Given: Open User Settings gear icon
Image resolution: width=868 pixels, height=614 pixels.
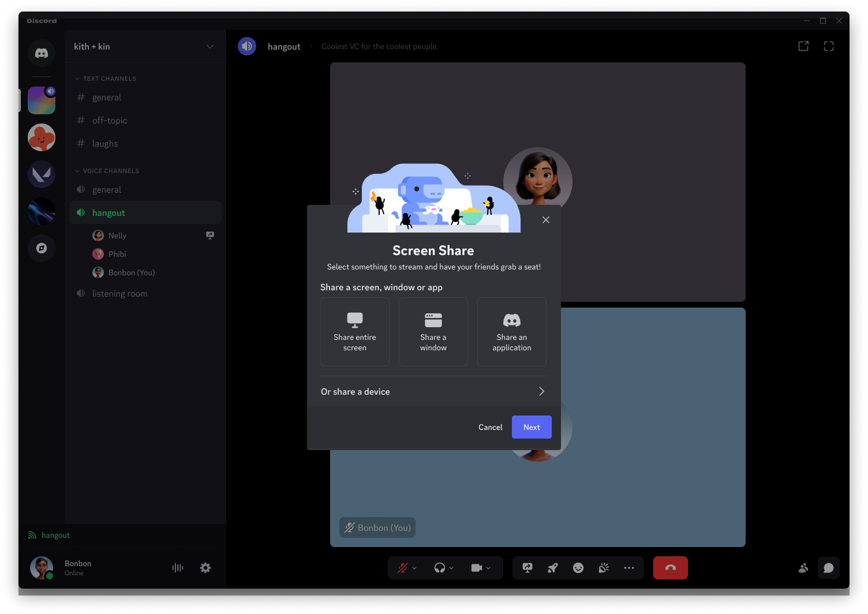Looking at the screenshot, I should coord(205,568).
